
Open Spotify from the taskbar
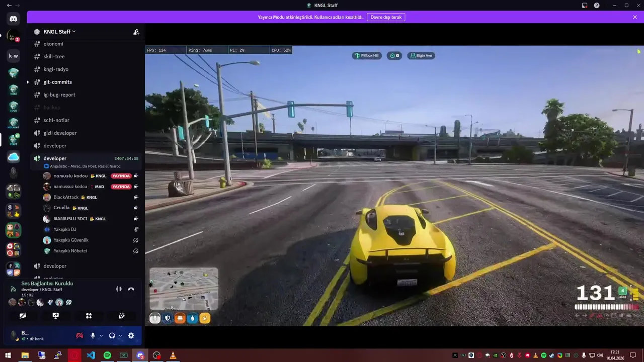pyautogui.click(x=107, y=355)
